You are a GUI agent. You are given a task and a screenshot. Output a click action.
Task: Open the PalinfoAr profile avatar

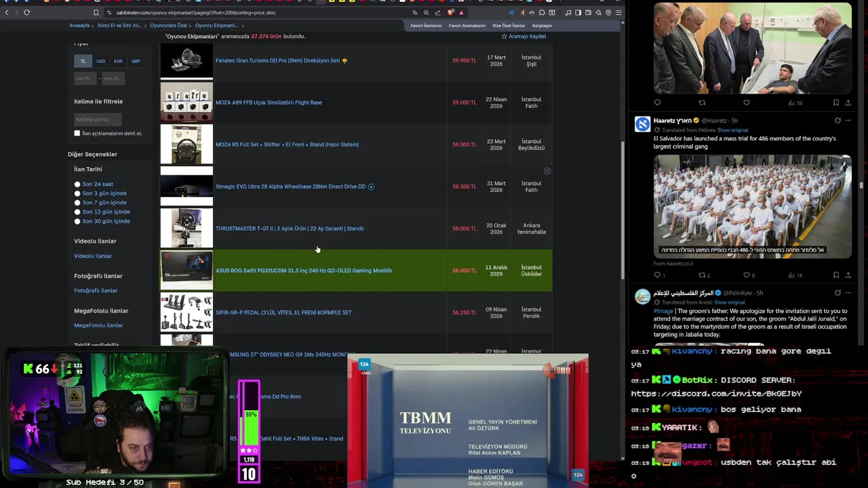[x=642, y=296]
